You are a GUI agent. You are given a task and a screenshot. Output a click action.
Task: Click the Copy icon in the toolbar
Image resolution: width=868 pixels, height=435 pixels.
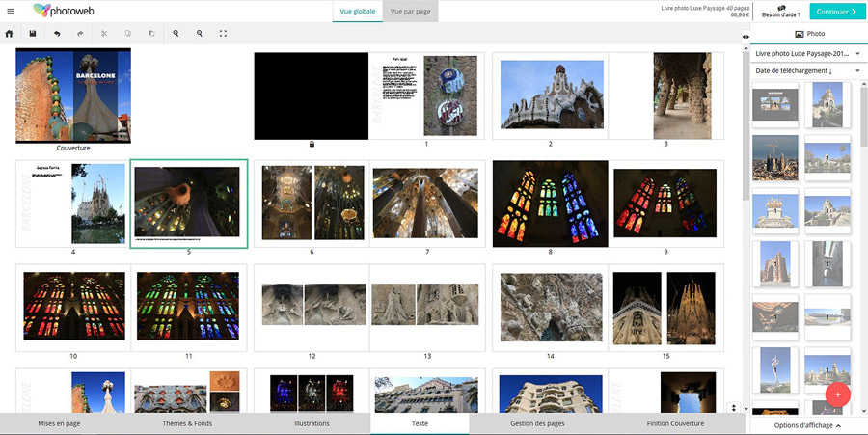(x=128, y=34)
